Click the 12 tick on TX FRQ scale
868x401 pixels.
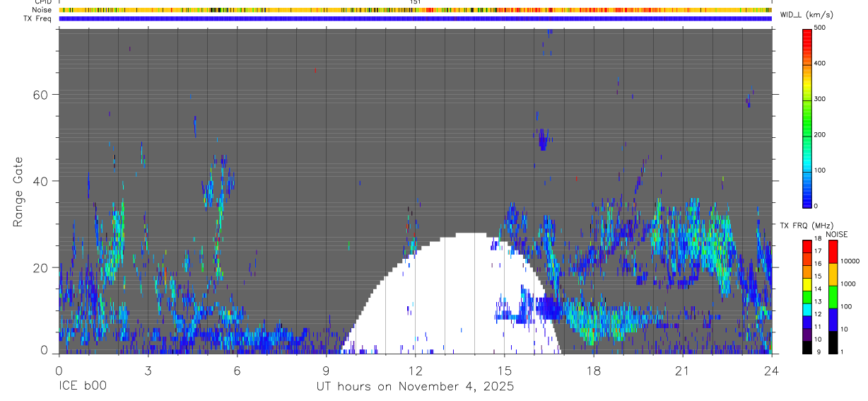pos(818,314)
